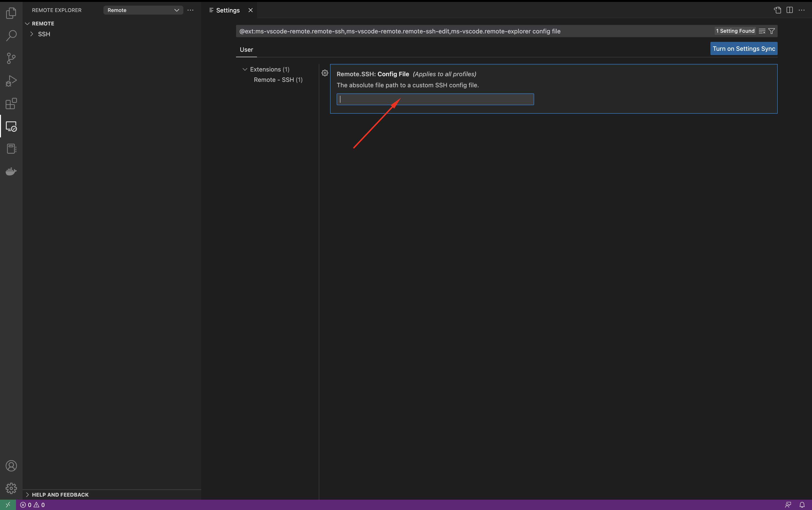
Task: Click Turn on Settings Sync button
Action: point(744,48)
